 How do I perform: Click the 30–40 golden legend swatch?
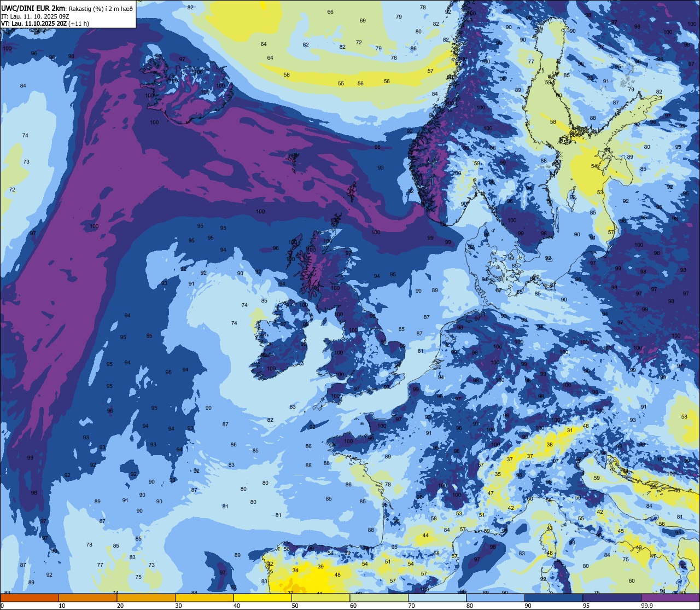pos(204,598)
